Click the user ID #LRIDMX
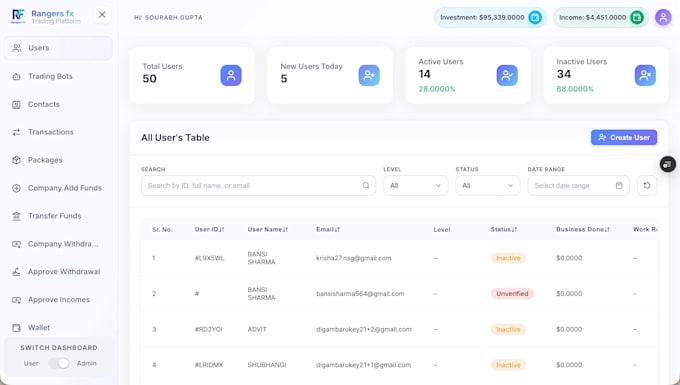 point(209,365)
